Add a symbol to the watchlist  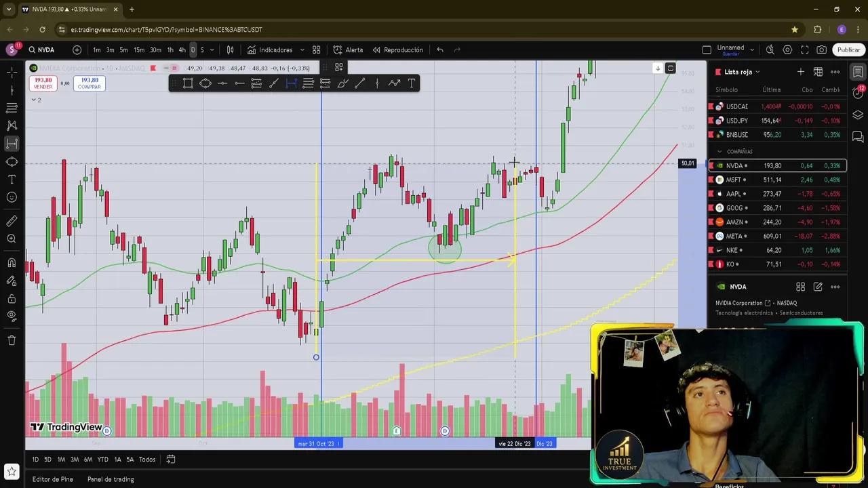801,72
